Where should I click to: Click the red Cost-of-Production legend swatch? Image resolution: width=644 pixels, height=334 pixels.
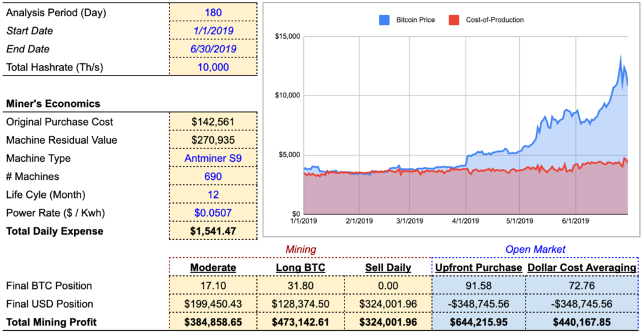click(x=455, y=20)
